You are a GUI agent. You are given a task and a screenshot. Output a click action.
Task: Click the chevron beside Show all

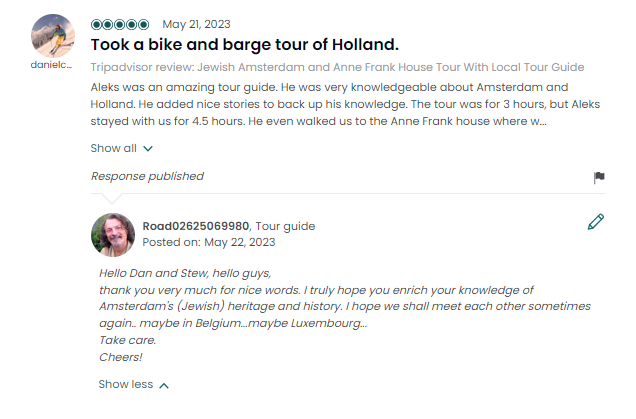[x=148, y=149]
